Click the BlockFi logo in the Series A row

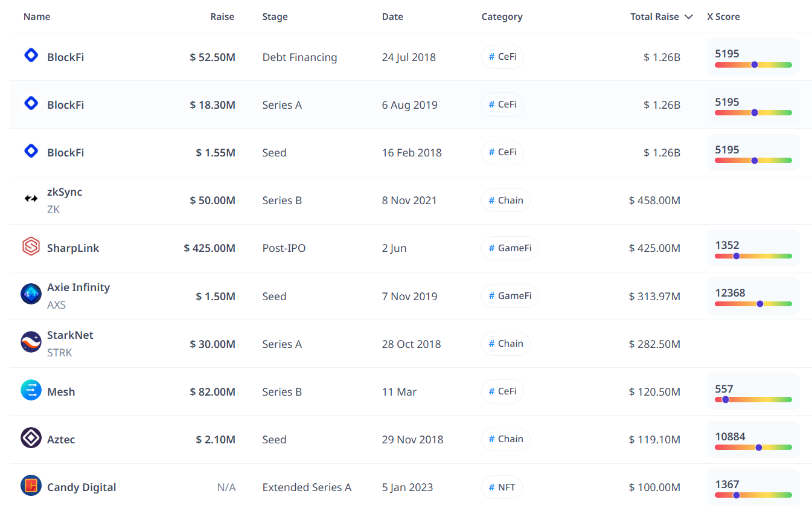(x=31, y=103)
